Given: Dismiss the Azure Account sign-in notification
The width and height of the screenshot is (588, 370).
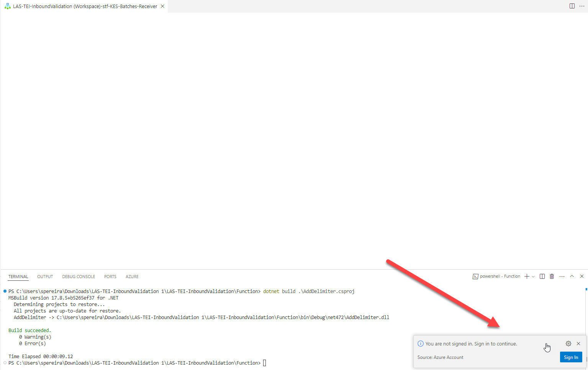Looking at the screenshot, I should (578, 344).
